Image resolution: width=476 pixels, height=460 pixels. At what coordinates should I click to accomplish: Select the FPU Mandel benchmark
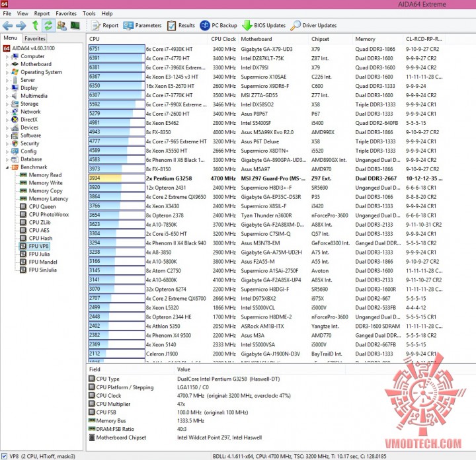43,262
